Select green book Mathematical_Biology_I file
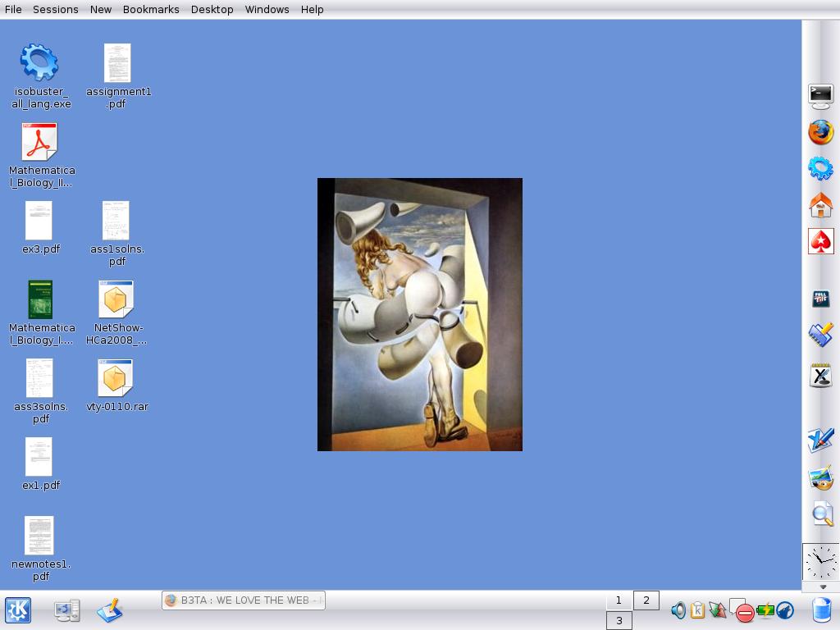 click(x=41, y=313)
